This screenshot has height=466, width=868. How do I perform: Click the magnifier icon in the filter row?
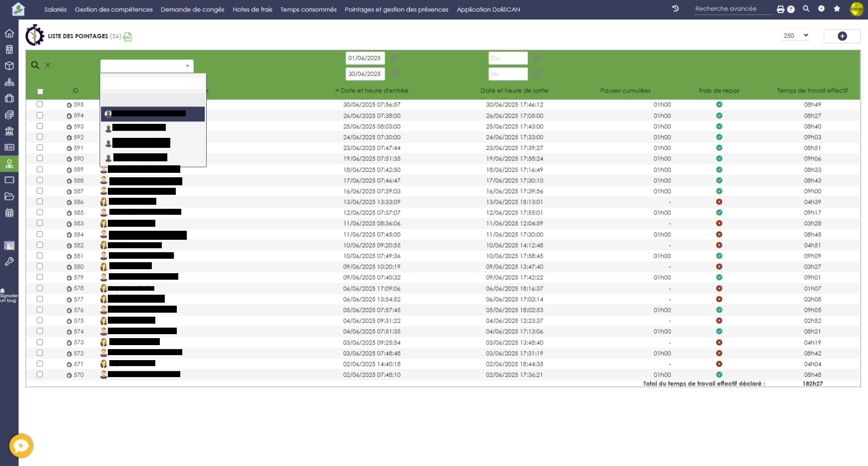pos(35,65)
